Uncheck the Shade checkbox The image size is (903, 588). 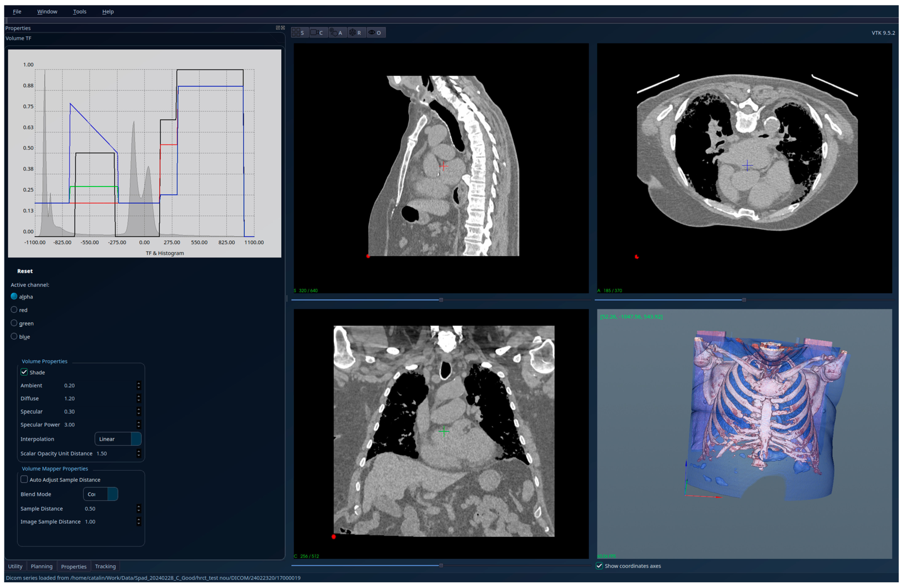click(x=24, y=372)
